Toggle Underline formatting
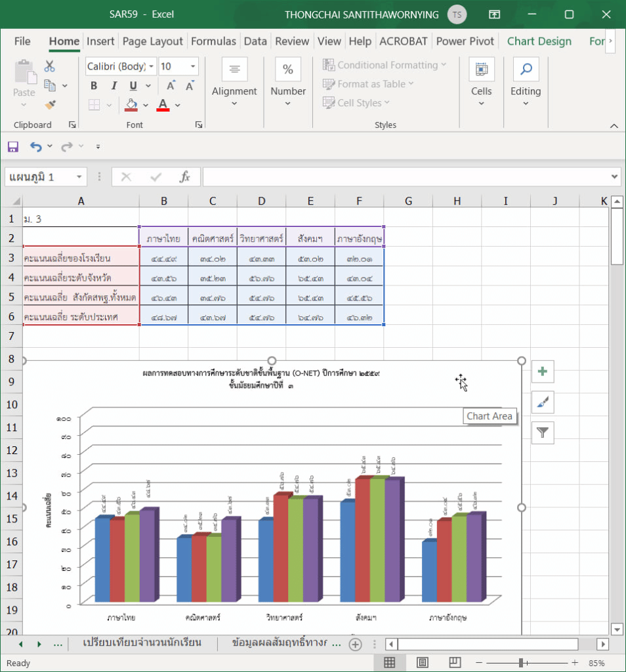The image size is (626, 672). coord(132,86)
